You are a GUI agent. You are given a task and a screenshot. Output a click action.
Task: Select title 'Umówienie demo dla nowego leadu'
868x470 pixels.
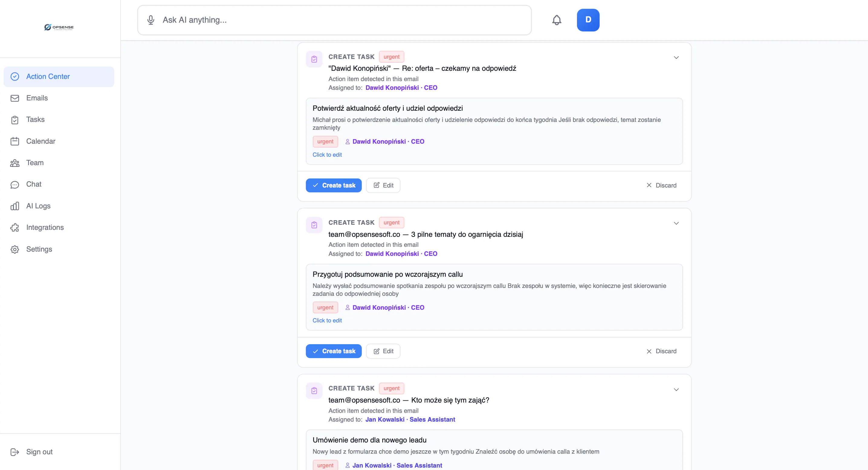pos(369,440)
